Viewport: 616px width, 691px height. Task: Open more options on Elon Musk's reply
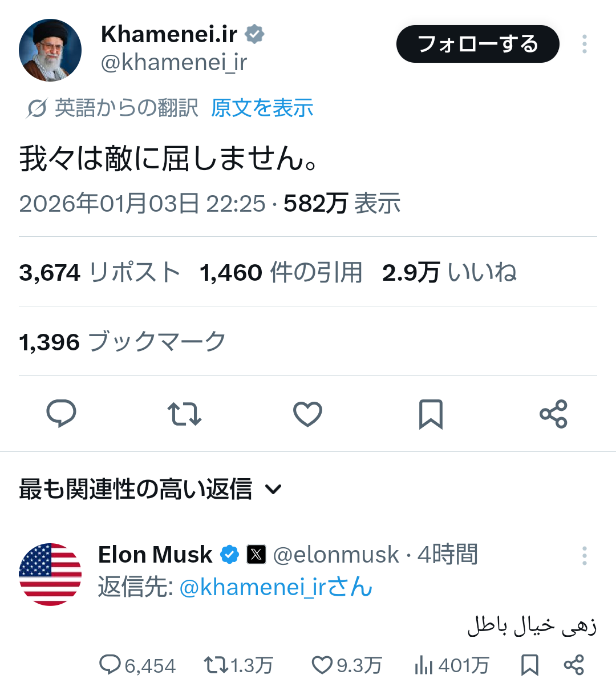[585, 555]
